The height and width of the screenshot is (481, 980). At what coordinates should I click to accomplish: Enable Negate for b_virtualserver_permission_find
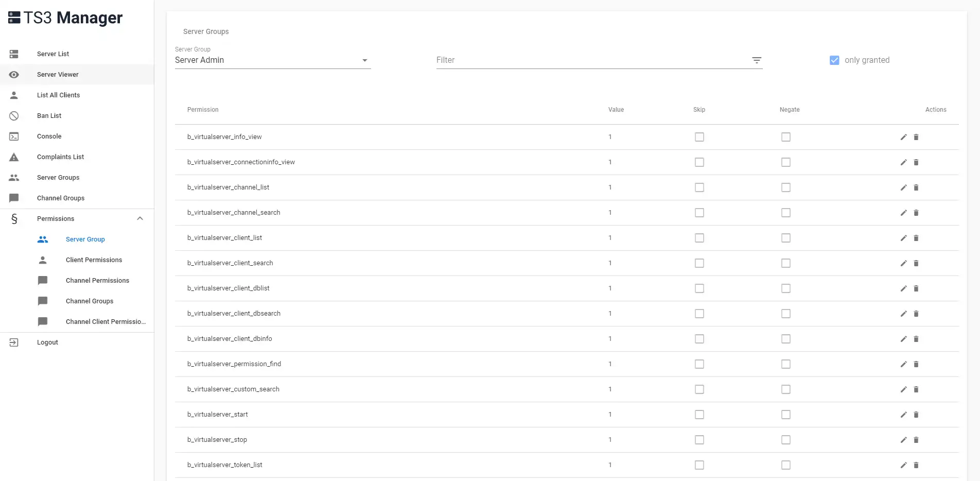[785, 364]
